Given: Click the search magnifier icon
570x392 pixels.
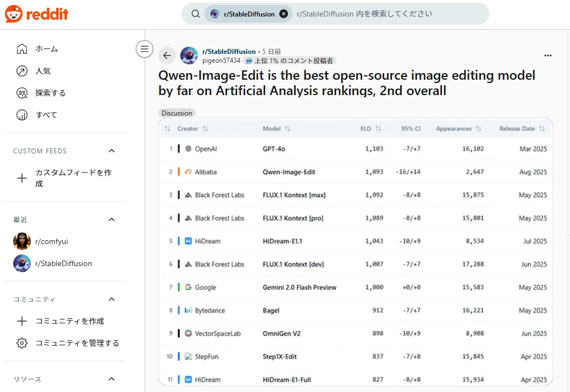Looking at the screenshot, I should click(x=196, y=14).
